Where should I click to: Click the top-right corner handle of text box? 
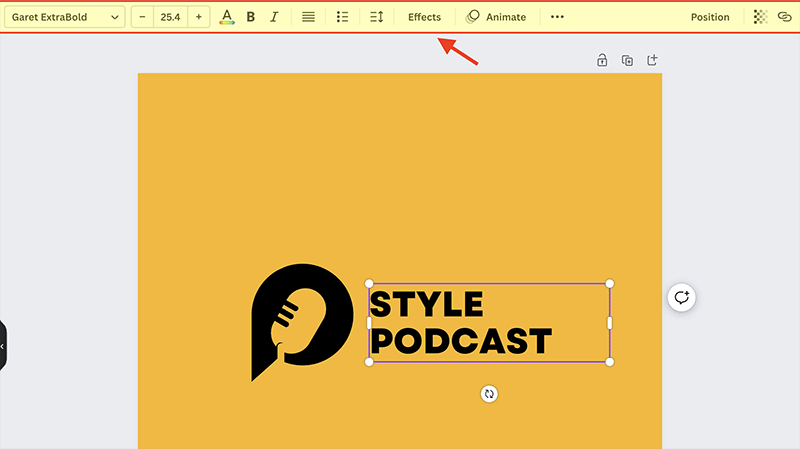pos(610,283)
